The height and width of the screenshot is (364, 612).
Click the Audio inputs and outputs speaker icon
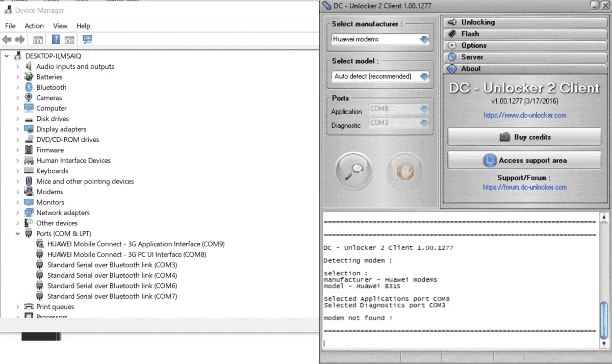tap(29, 66)
